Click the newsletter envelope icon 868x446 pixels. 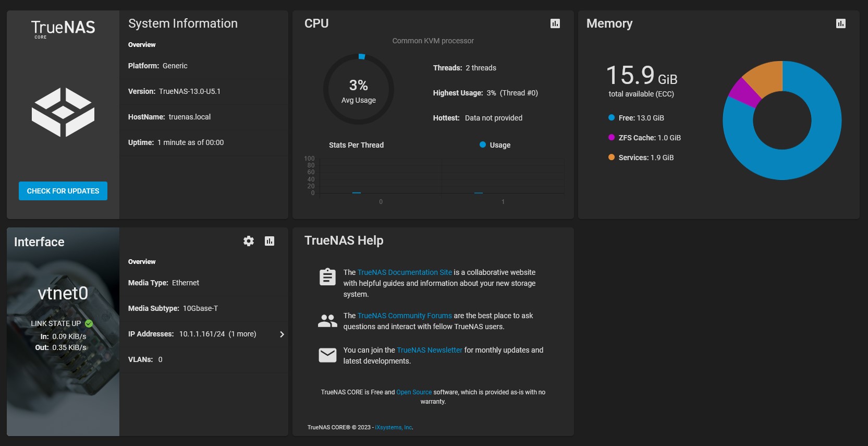click(x=327, y=355)
